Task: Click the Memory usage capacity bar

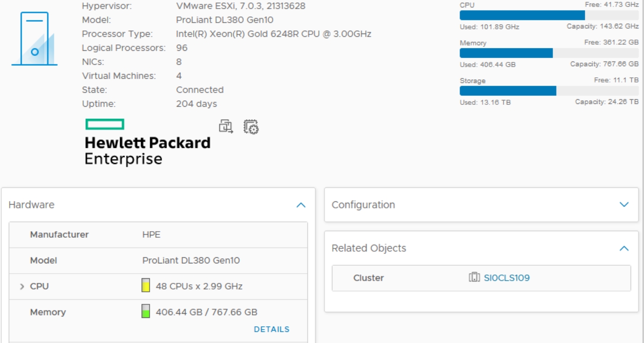Action: point(549,53)
